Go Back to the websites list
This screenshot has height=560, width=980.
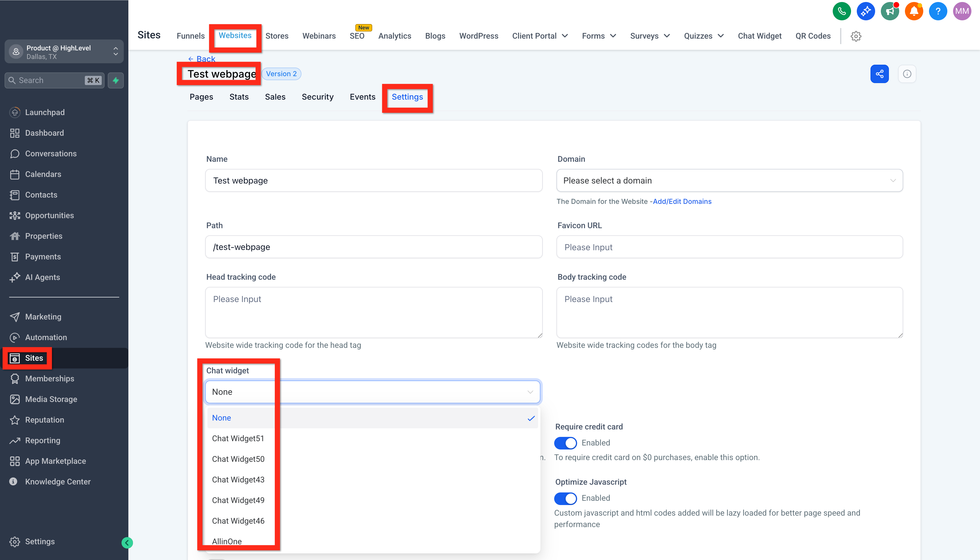pos(202,59)
